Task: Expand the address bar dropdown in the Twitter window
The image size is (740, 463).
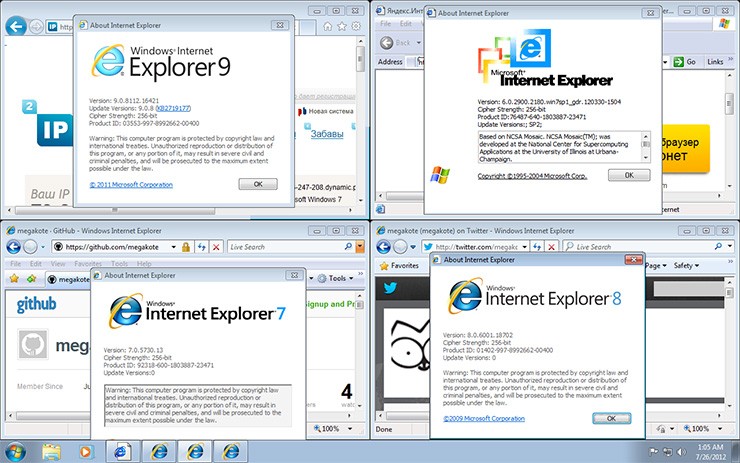Action: (524, 247)
